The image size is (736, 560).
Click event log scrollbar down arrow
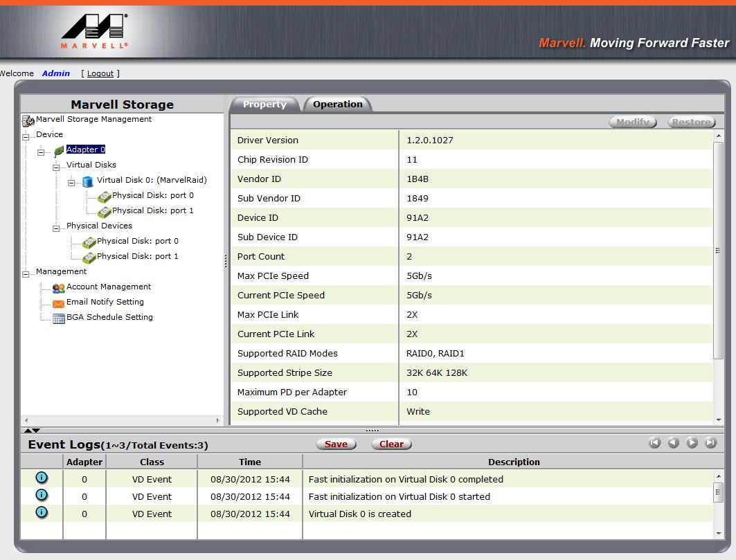pos(719,534)
